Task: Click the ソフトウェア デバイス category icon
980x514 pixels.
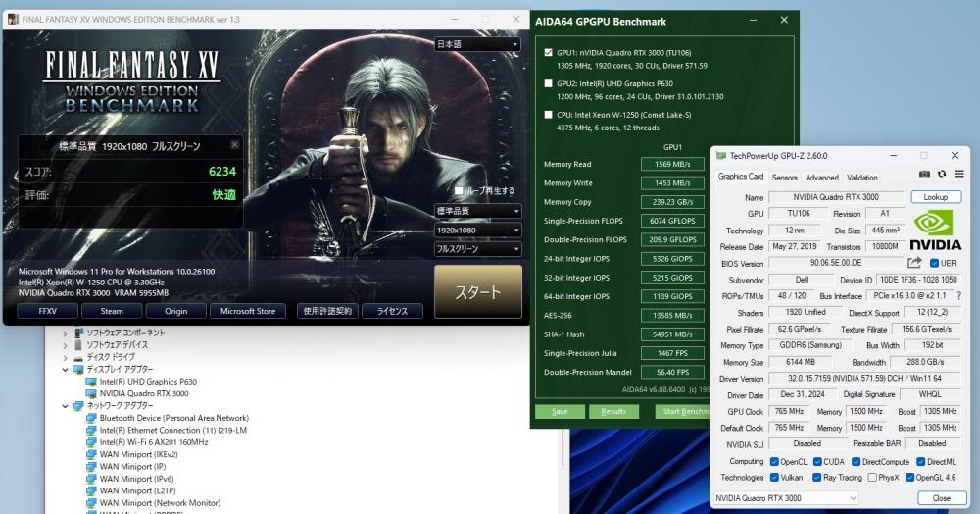Action: click(78, 345)
